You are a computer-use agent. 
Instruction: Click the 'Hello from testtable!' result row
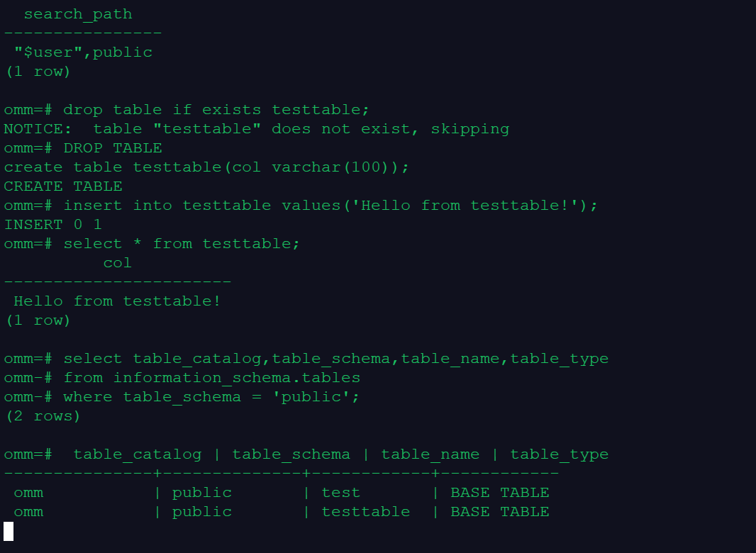tap(117, 301)
